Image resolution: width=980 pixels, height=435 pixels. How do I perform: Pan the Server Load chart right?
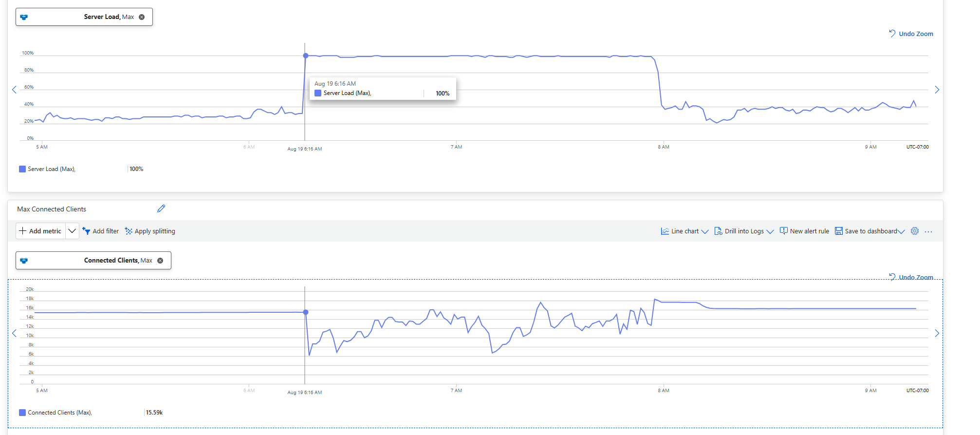pos(937,90)
